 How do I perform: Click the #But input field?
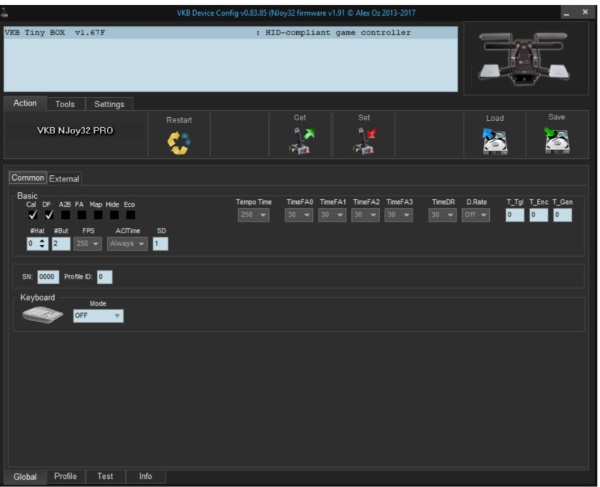click(x=61, y=244)
